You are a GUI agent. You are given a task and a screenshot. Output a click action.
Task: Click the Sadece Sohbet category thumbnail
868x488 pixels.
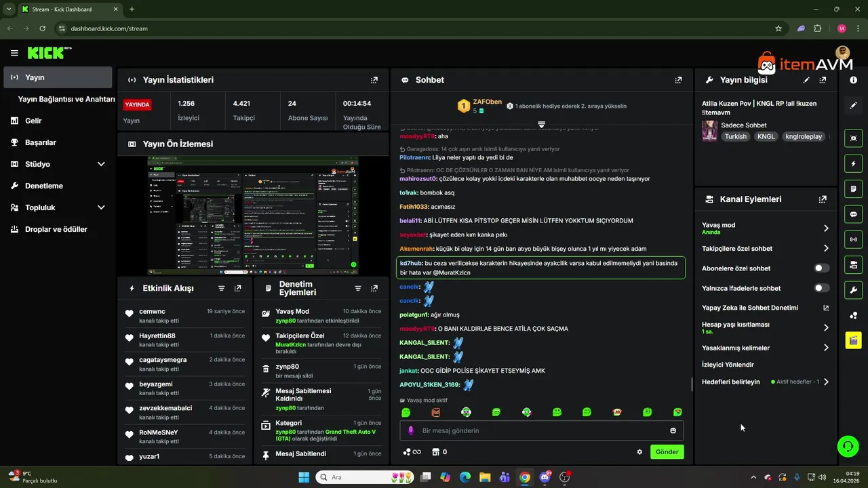tap(709, 131)
